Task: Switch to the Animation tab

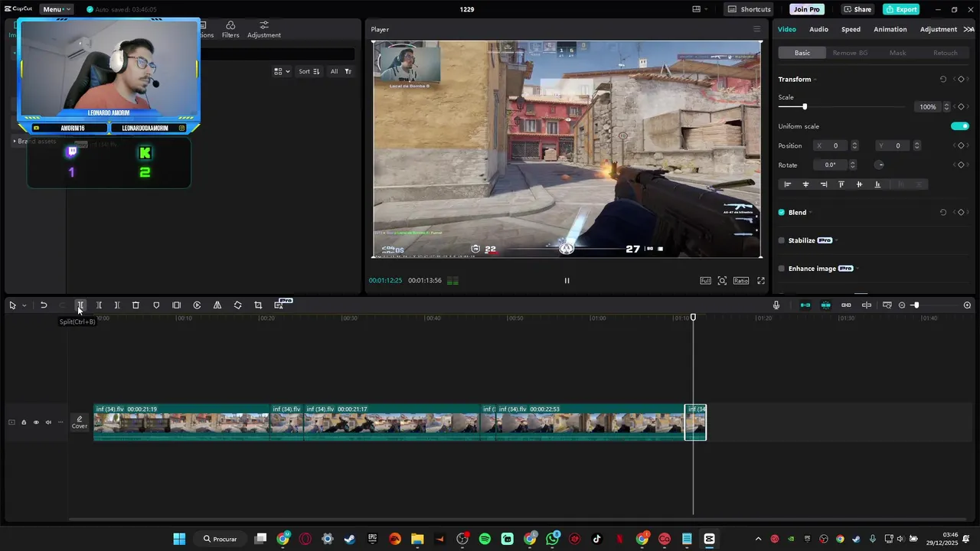Action: click(890, 30)
